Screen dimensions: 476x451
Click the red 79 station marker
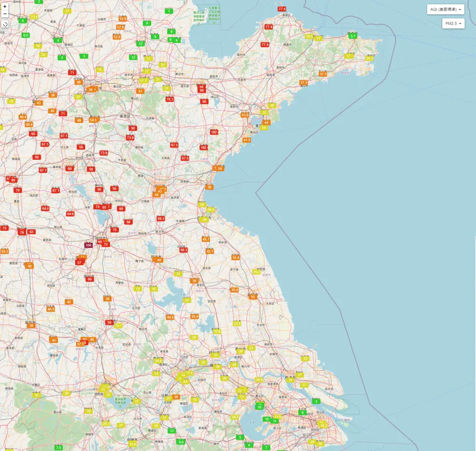tap(21, 232)
